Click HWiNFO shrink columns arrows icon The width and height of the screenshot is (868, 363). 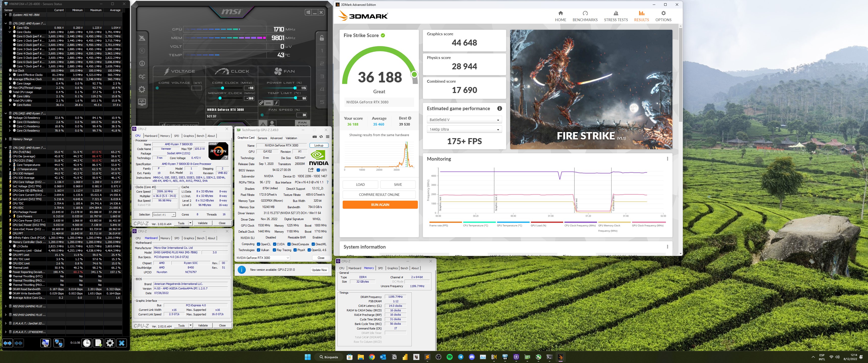click(x=19, y=343)
